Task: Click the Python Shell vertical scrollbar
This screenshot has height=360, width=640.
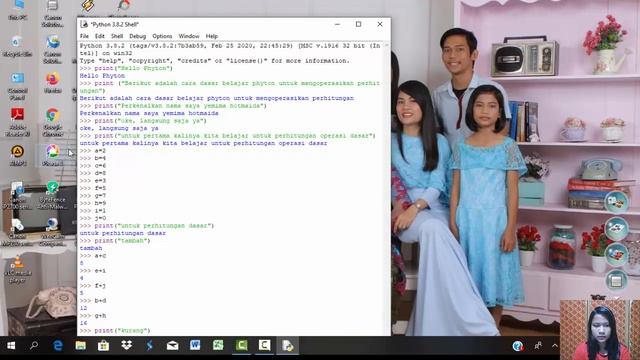Action: (387, 188)
